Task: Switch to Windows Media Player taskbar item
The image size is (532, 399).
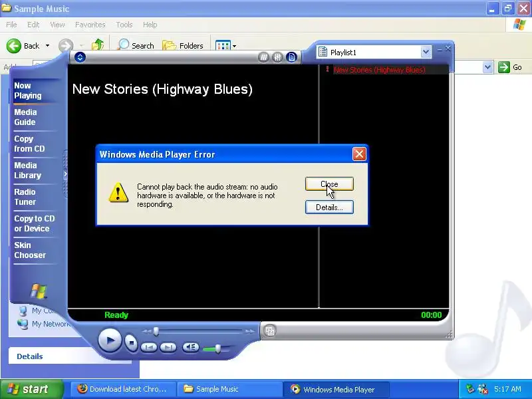Action: (336, 389)
